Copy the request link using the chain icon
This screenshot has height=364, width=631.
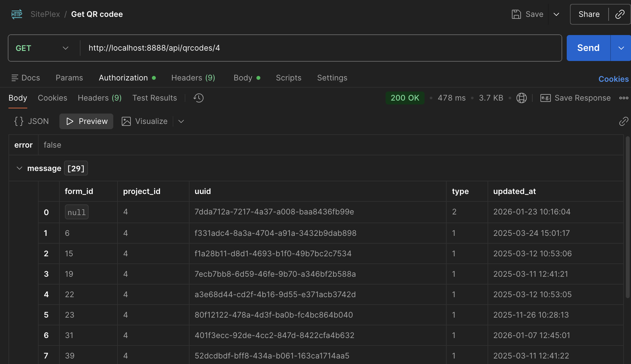click(620, 14)
